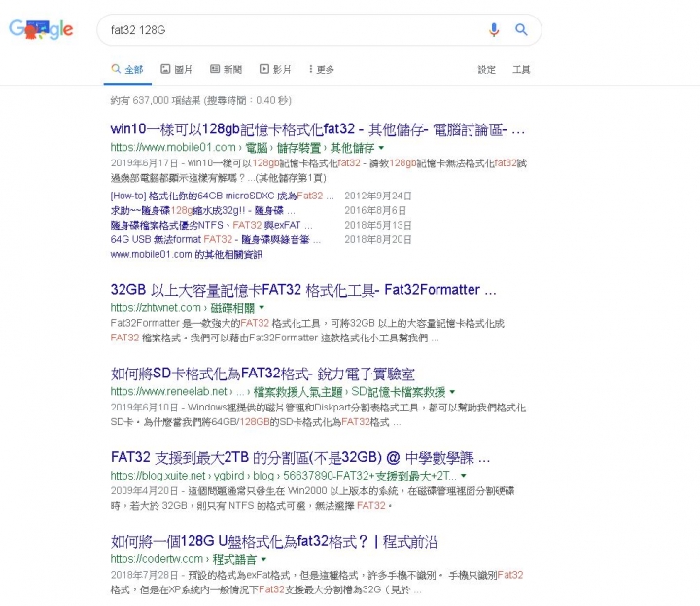The image size is (700, 606).
Task: Open 設定 settings menu
Action: (x=487, y=70)
